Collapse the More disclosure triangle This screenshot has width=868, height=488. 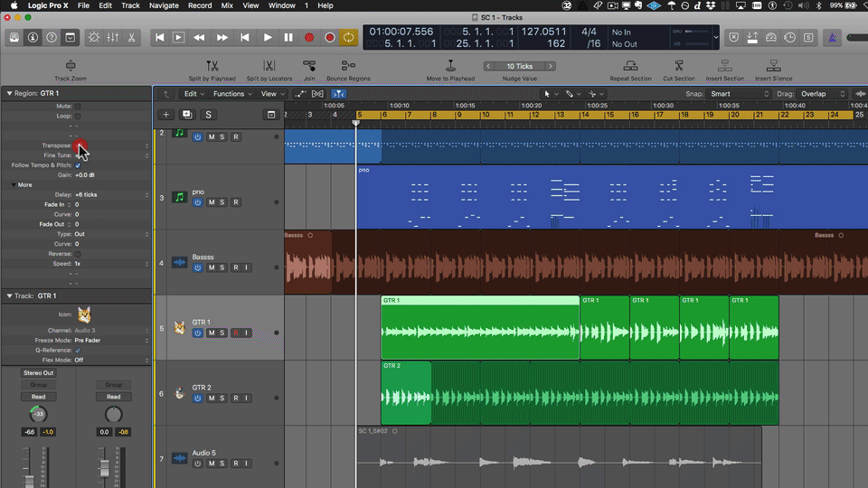(x=14, y=184)
